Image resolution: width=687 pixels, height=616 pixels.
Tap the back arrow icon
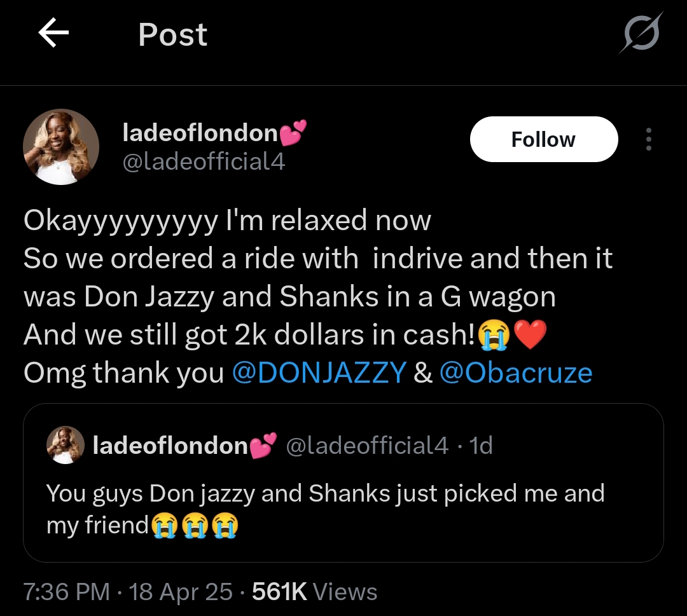[x=53, y=34]
